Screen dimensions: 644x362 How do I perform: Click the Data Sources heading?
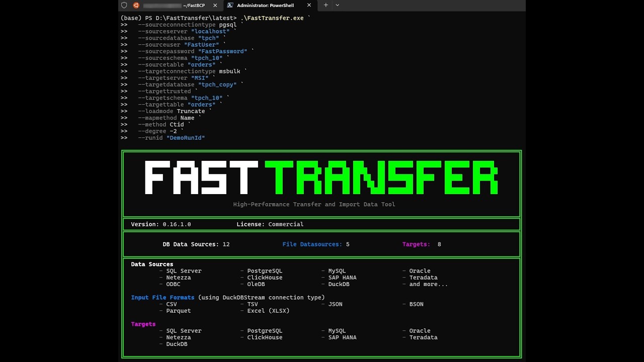152,264
